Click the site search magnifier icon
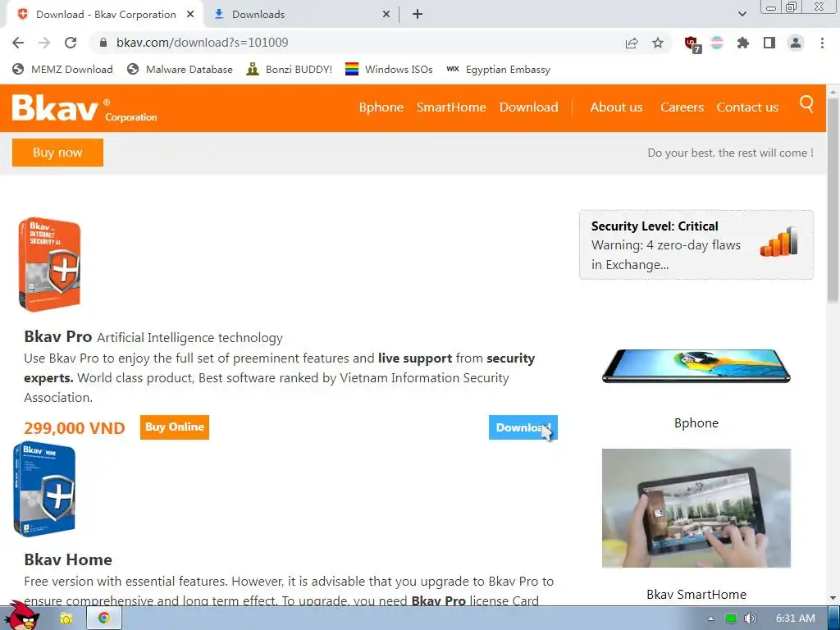The image size is (840, 630). (x=807, y=103)
